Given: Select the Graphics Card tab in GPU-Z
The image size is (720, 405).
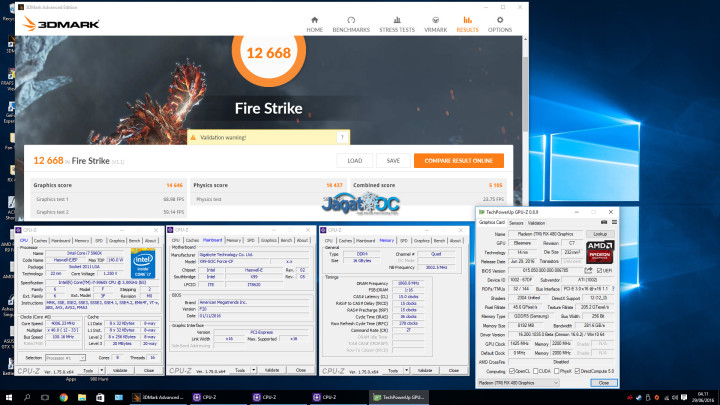Looking at the screenshot, I should [492, 222].
